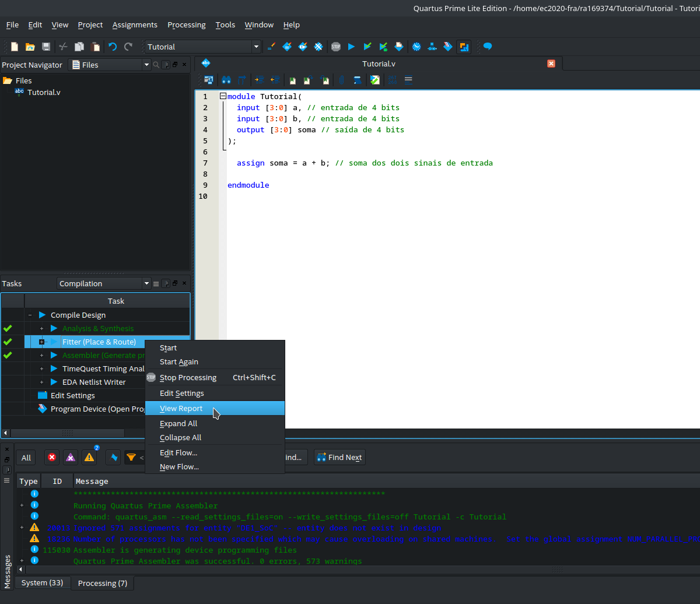Show critical warnings with the purple triangle filter
This screenshot has height=604, width=700.
click(x=71, y=458)
